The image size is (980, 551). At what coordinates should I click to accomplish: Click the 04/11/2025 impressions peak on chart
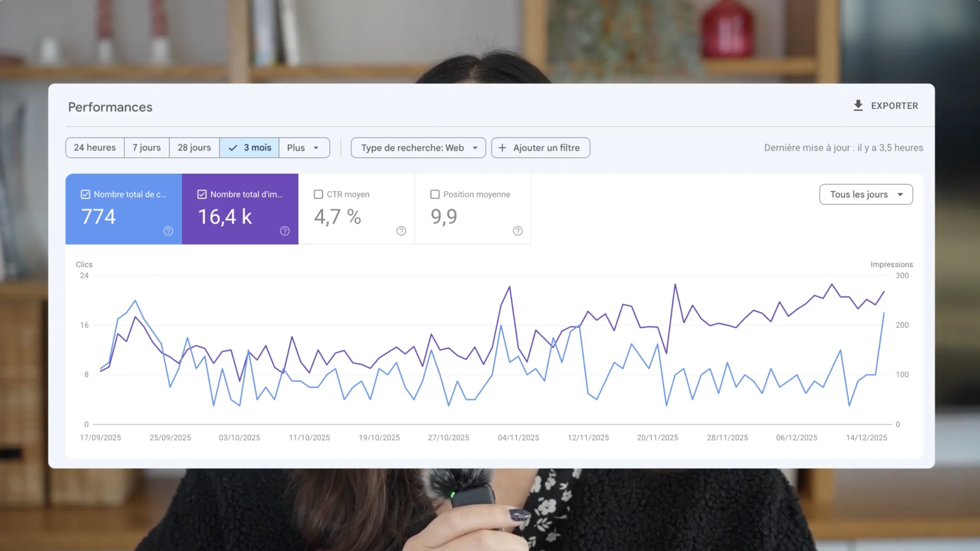[x=510, y=287]
